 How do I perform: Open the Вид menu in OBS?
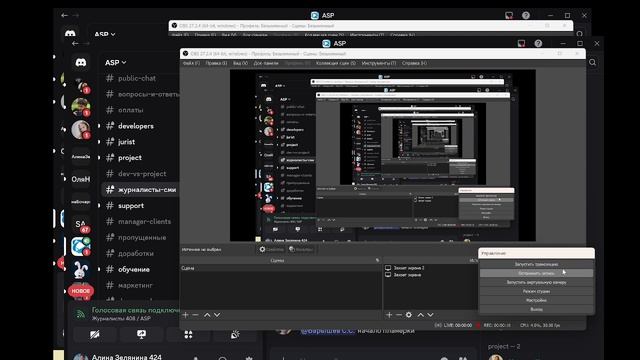coord(240,63)
